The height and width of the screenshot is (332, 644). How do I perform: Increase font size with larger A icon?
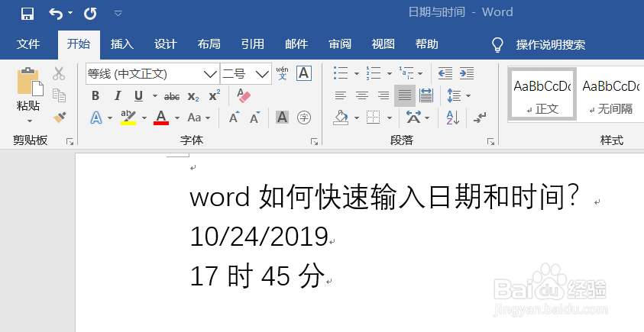[234, 118]
